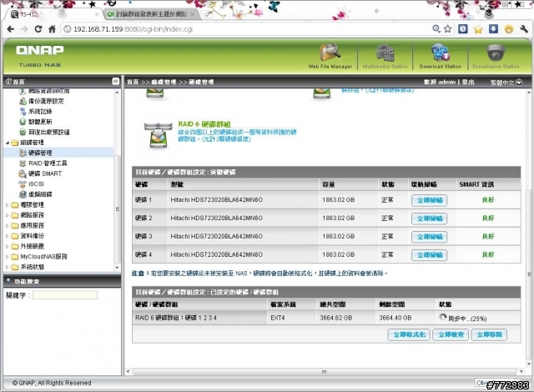The height and width of the screenshot is (392, 534).
Task: Click the RAID 6 硬碟群組: 硬碟 1 2 3 4 row
Action: 326,318
